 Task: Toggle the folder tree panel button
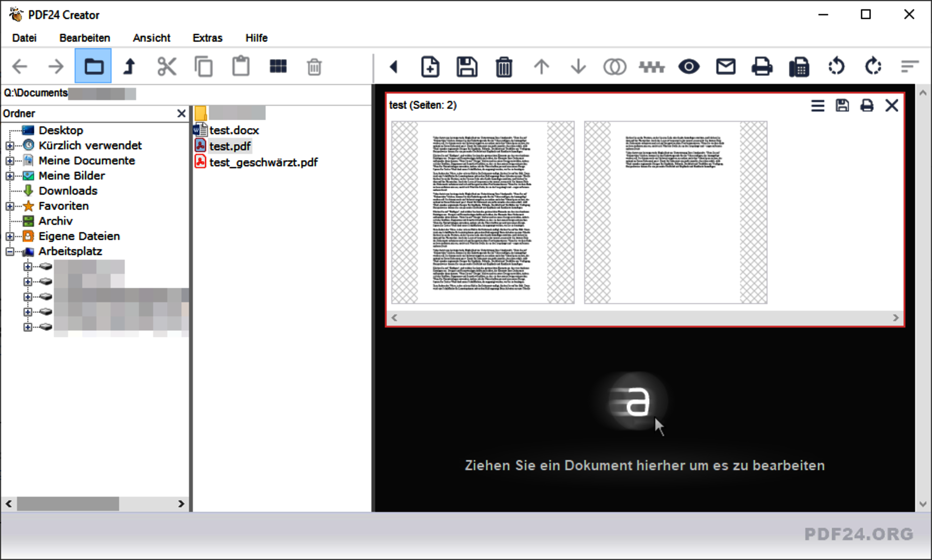93,67
